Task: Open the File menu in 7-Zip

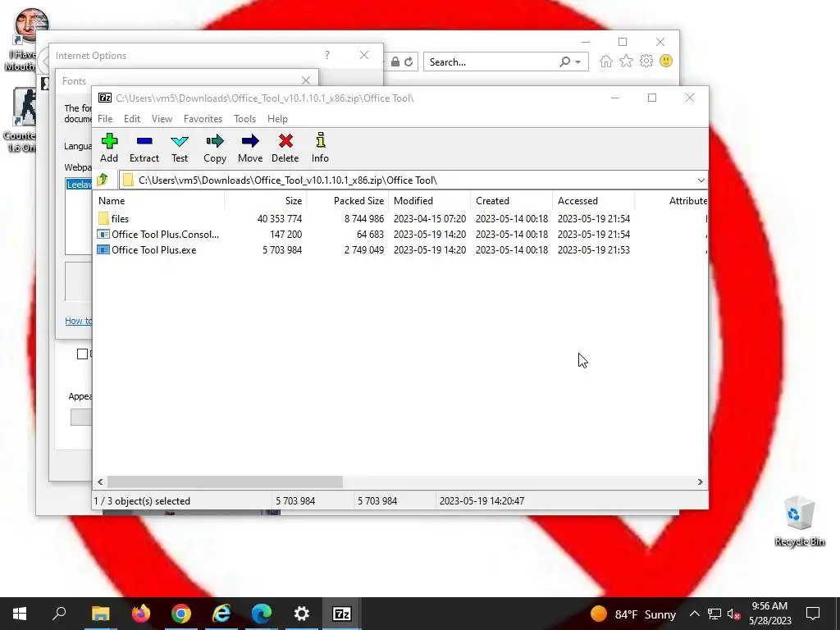Action: click(x=105, y=119)
